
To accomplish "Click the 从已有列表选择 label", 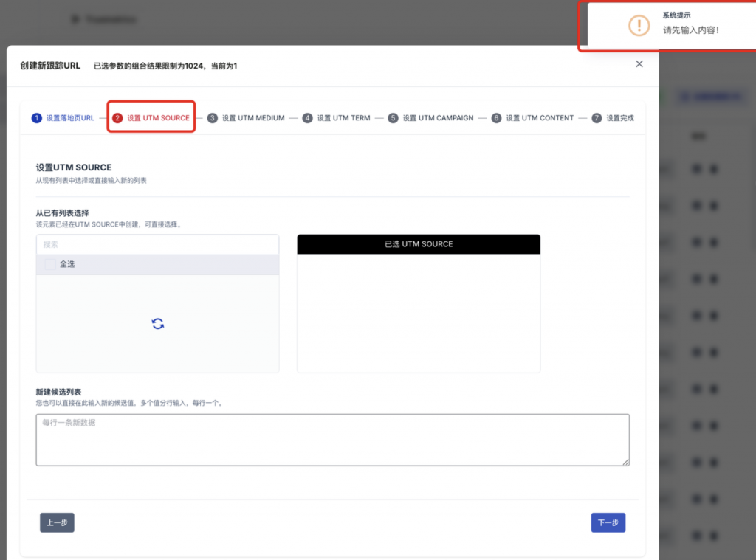I will click(62, 213).
